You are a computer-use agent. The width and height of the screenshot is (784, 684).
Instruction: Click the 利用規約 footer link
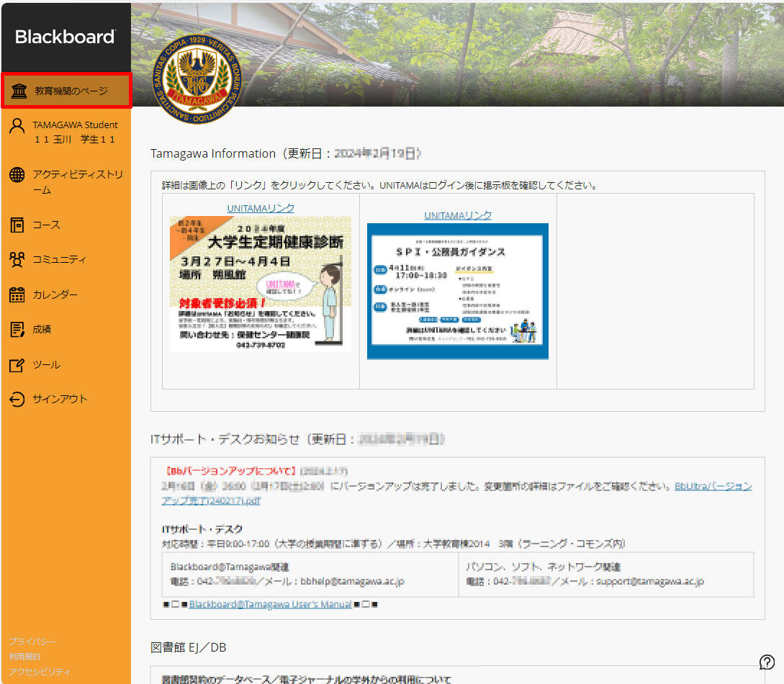tap(24, 657)
